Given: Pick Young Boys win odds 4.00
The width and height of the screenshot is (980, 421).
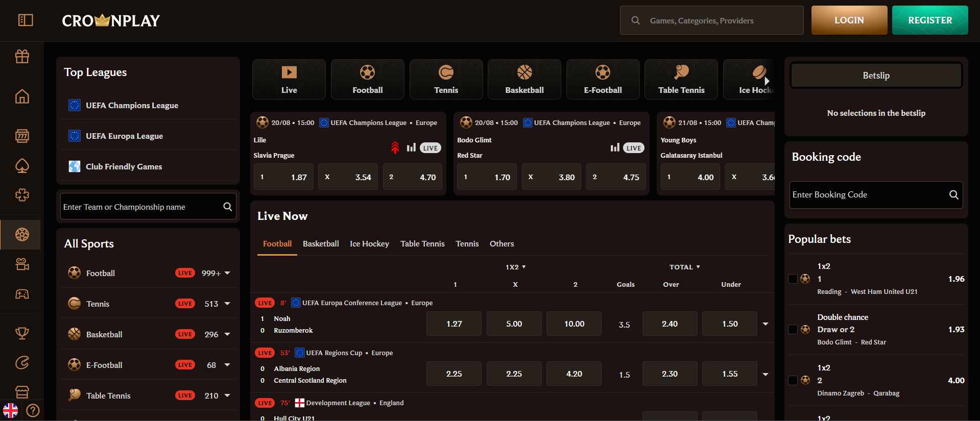Looking at the screenshot, I should click(x=690, y=177).
